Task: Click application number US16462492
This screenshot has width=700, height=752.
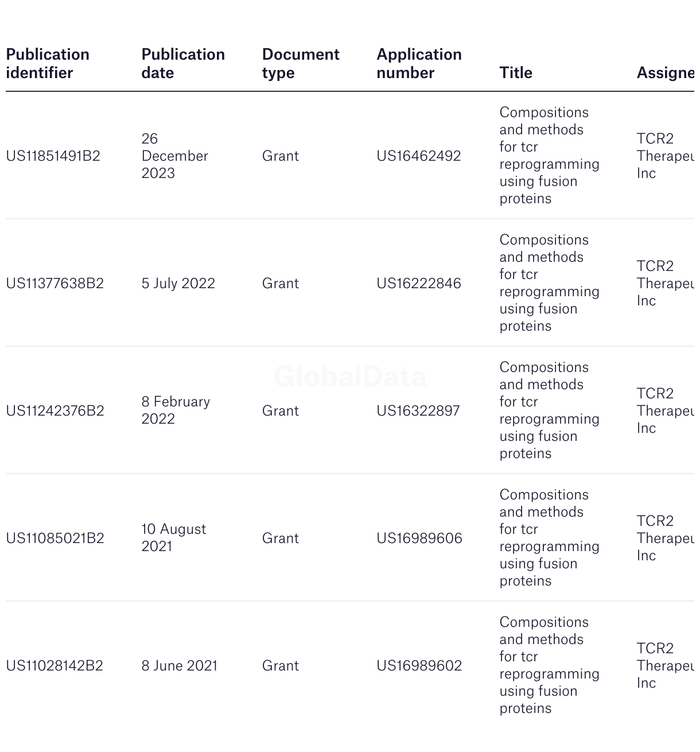Action: (x=419, y=156)
